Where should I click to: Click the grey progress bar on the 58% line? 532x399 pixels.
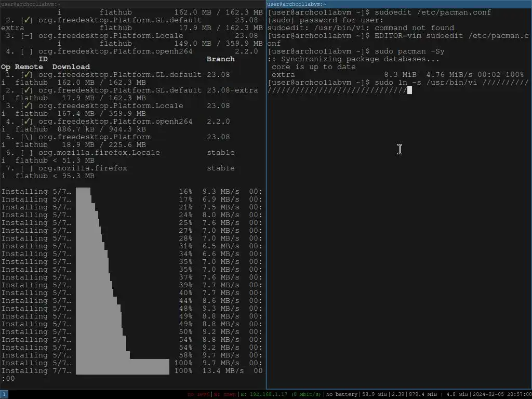[103, 355]
